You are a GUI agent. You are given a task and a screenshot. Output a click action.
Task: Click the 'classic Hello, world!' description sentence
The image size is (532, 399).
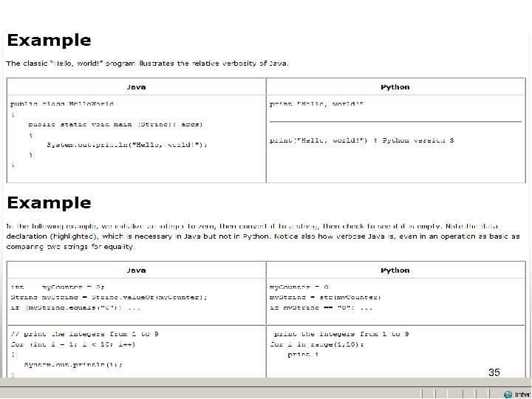click(148, 64)
